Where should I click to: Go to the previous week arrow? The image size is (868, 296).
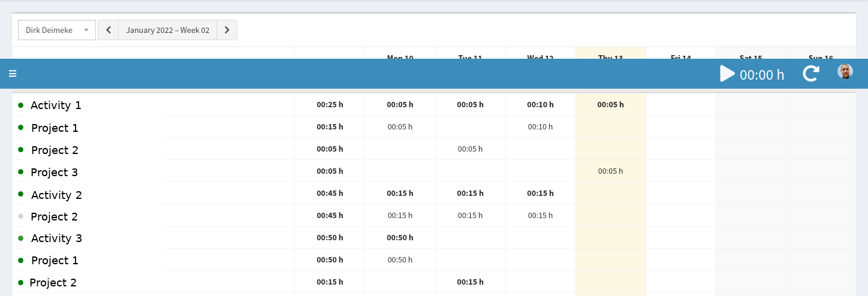(108, 30)
